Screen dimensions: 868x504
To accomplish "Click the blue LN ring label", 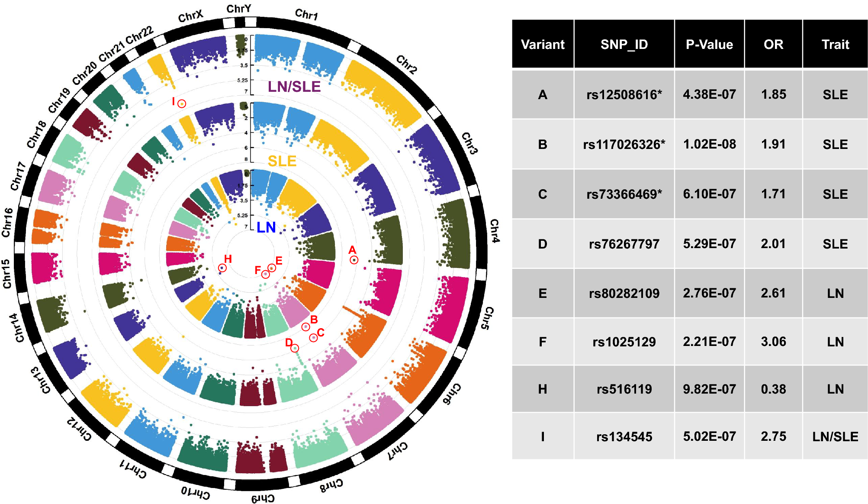I will coord(266,227).
